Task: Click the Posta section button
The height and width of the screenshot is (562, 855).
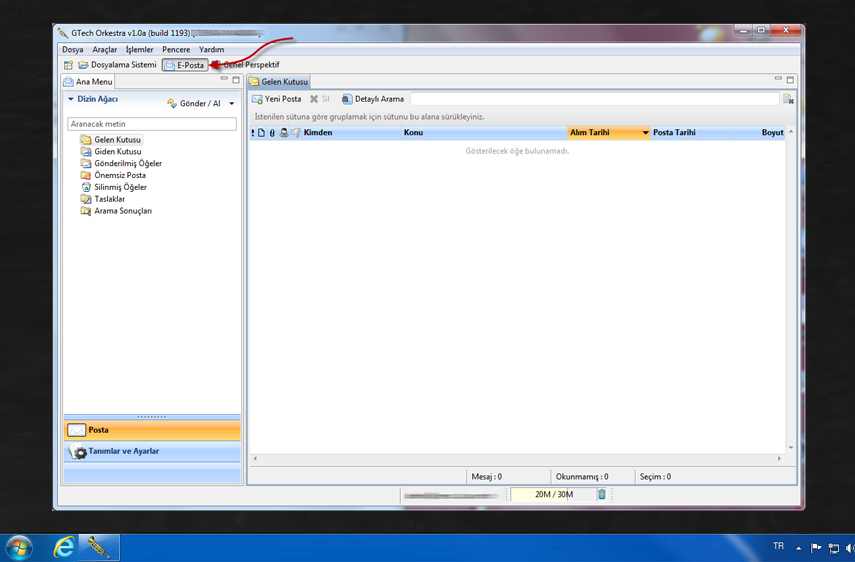Action: [x=98, y=430]
